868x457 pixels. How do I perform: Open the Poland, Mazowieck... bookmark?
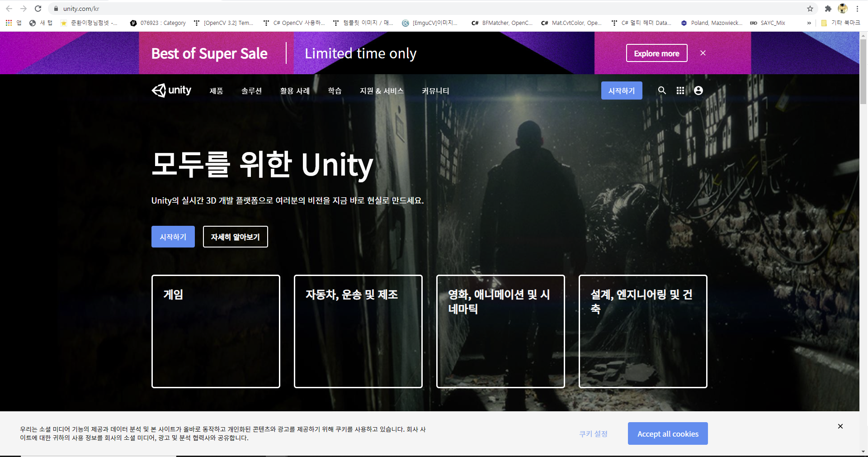[712, 23]
